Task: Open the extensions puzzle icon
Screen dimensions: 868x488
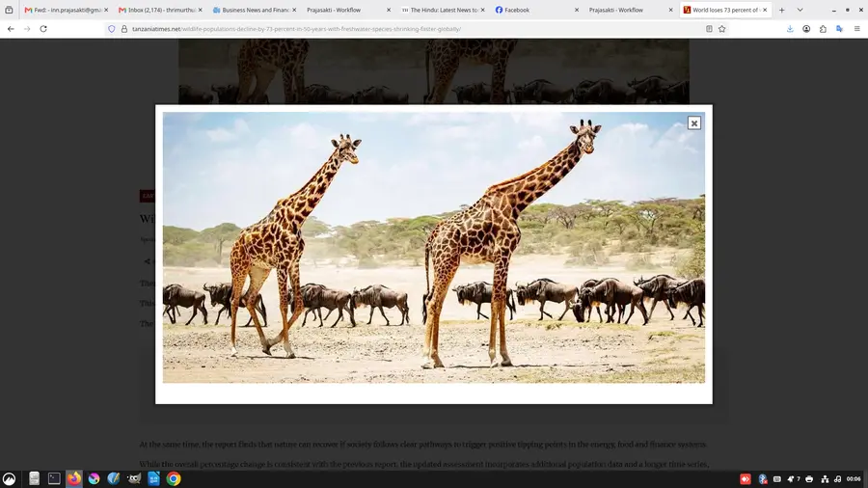Action: tap(824, 29)
